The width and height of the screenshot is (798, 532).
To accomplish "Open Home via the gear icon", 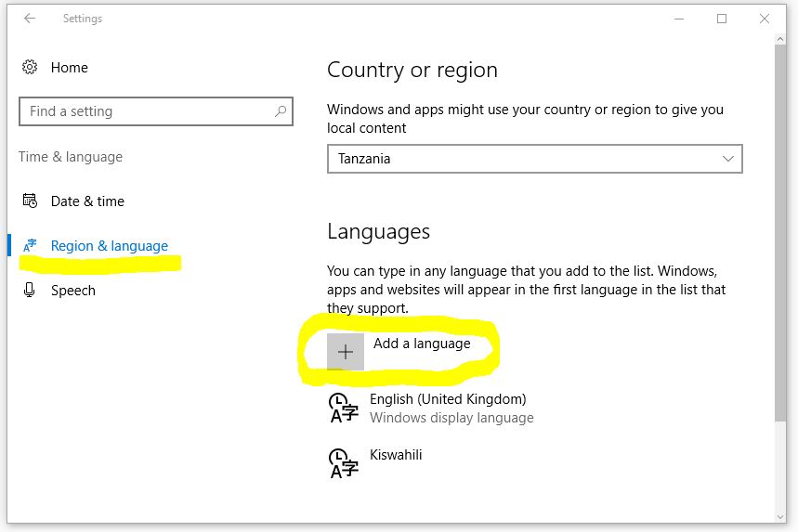I will click(30, 67).
